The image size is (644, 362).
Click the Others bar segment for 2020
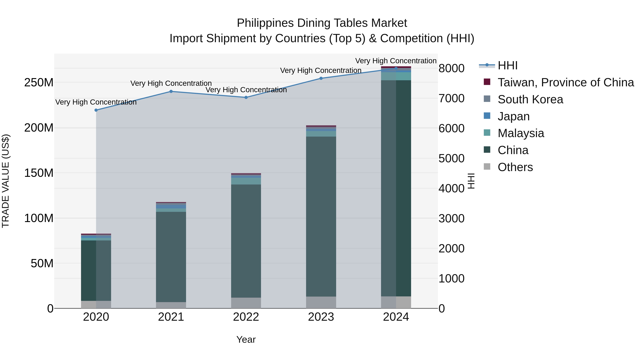click(96, 305)
